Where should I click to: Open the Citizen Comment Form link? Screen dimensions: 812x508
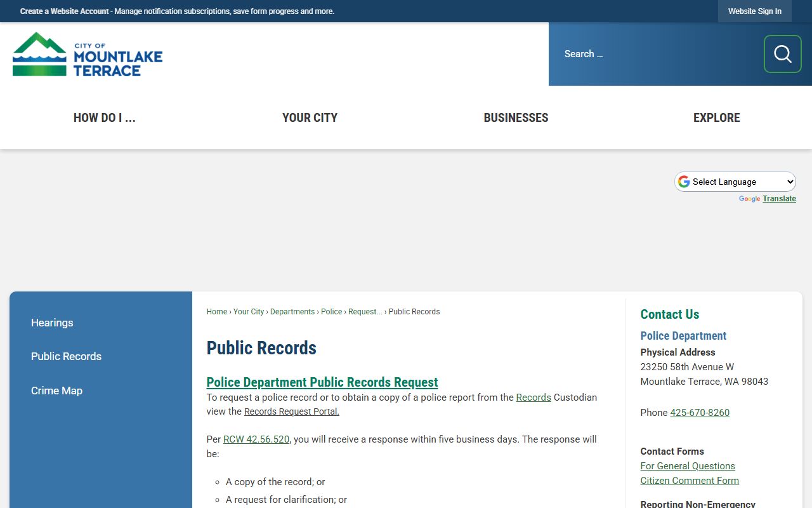(x=690, y=481)
